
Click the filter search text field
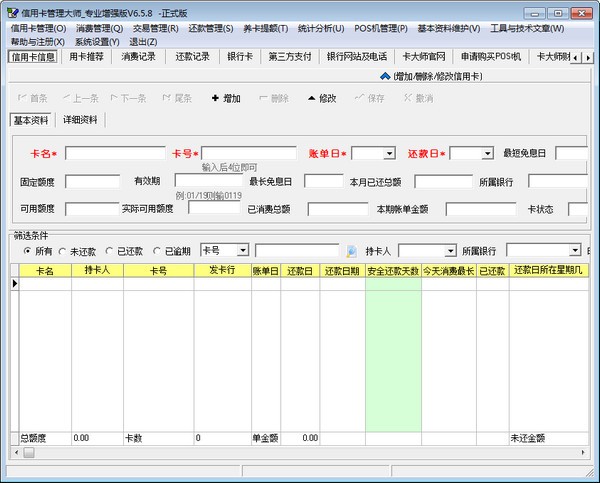pos(297,251)
